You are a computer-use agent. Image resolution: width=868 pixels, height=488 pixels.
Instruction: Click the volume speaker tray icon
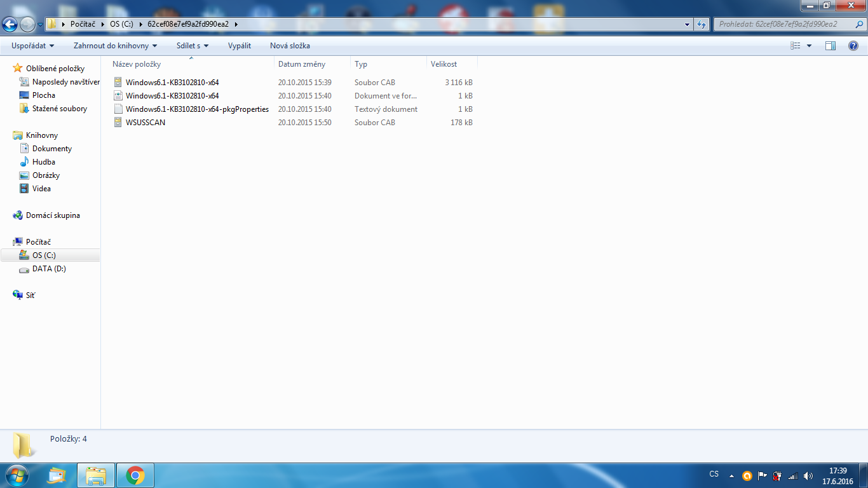point(808,475)
